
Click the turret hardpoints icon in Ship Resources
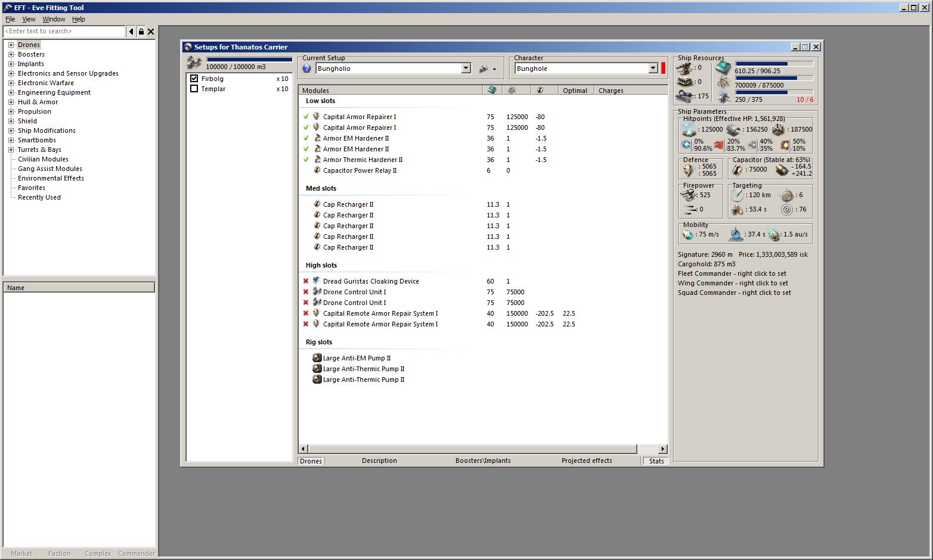[x=684, y=68]
